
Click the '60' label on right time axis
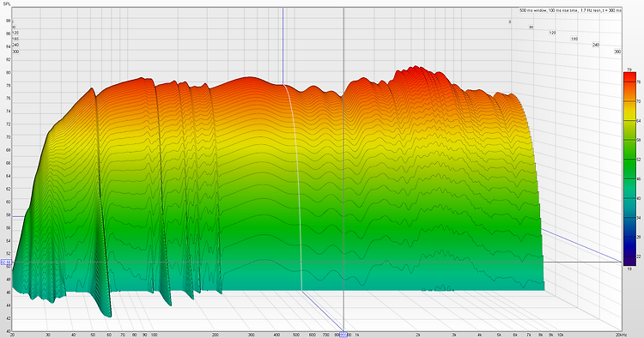[531, 27]
